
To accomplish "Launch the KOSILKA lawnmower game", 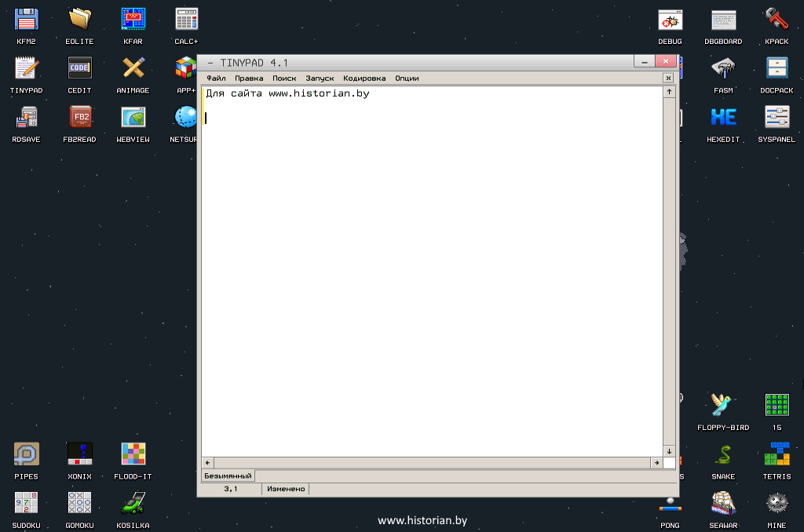I will tap(133, 503).
